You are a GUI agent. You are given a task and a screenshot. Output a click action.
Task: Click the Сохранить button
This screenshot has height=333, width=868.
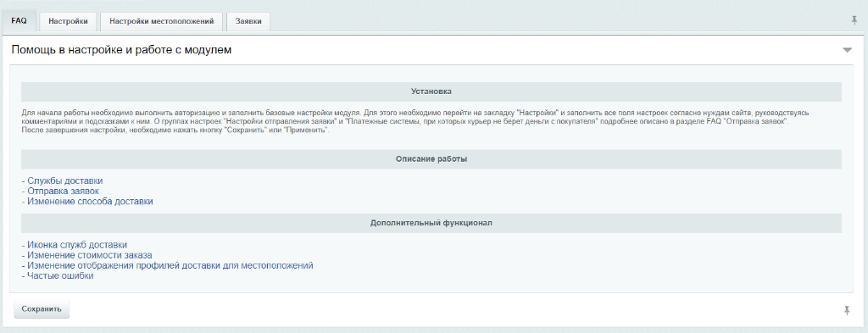(x=42, y=309)
